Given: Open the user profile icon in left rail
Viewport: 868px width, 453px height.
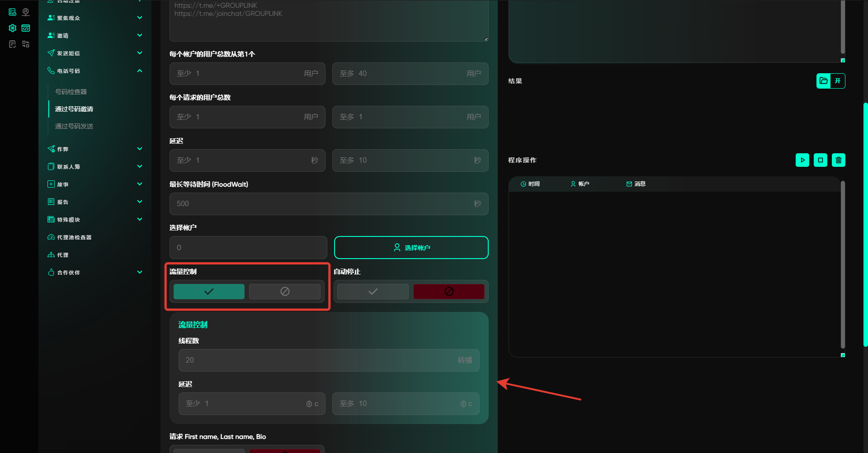Looking at the screenshot, I should [26, 12].
